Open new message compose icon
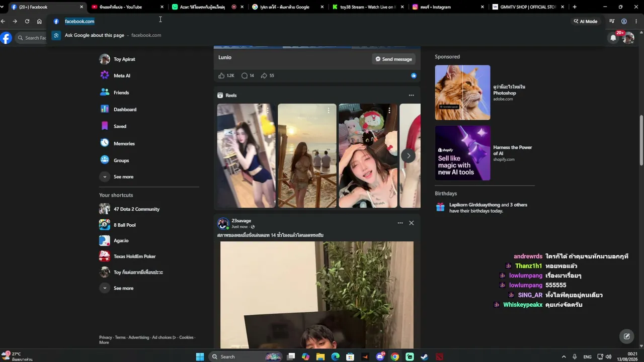644x362 pixels. pos(626,336)
